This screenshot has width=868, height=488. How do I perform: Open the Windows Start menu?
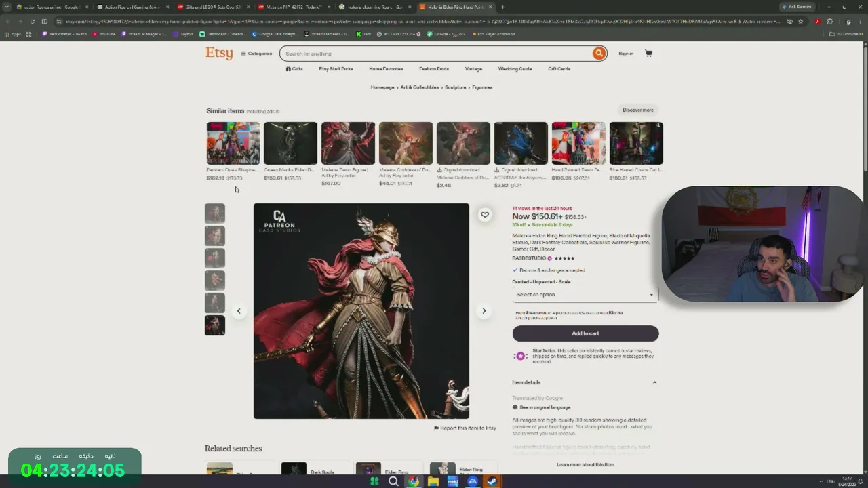374,482
